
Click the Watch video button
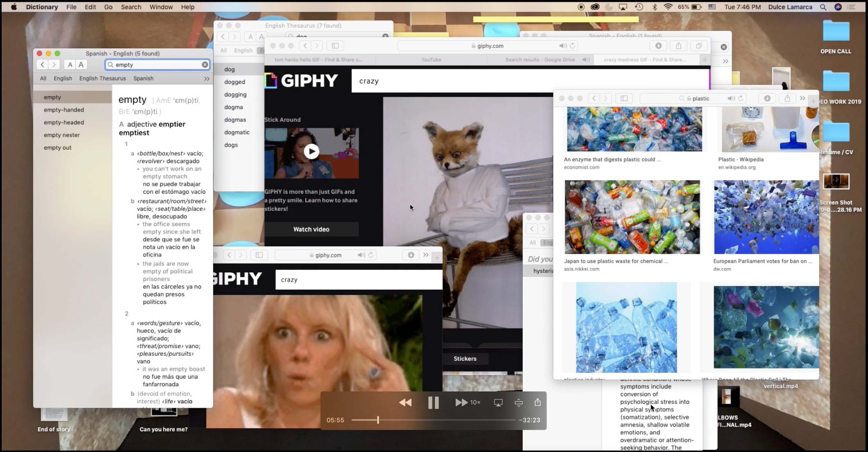click(x=311, y=229)
